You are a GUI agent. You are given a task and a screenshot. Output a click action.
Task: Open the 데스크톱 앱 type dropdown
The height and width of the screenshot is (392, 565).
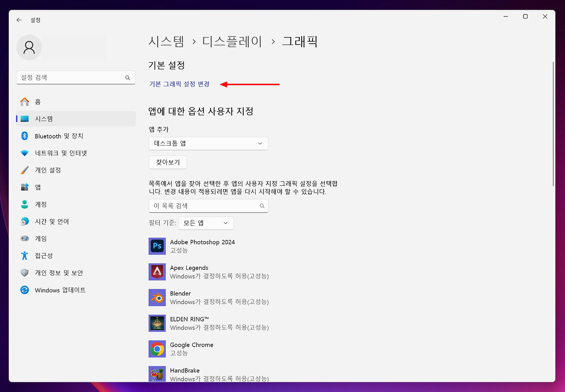pyautogui.click(x=208, y=143)
